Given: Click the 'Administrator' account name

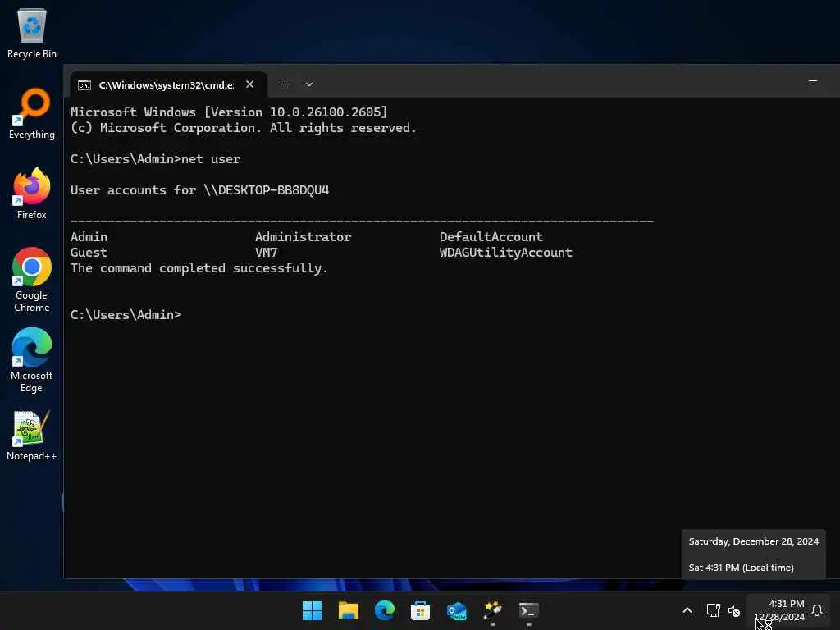Looking at the screenshot, I should pyautogui.click(x=303, y=237).
